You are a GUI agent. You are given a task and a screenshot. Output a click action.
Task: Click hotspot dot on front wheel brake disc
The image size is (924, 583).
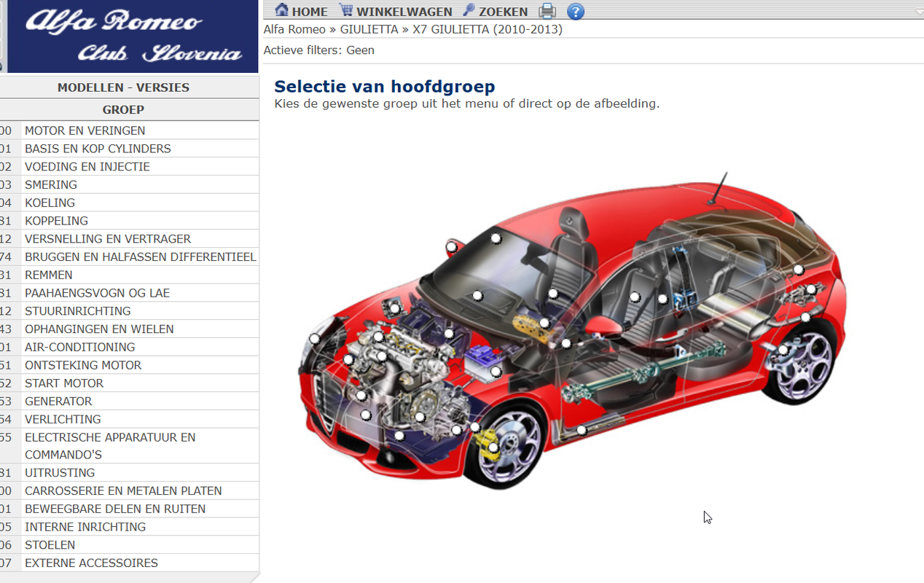coord(493,447)
